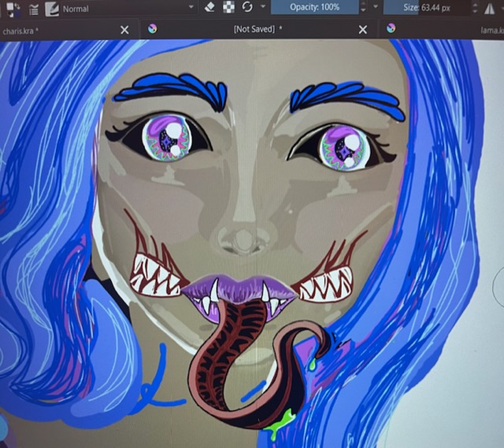504x448 pixels.
Task: Expand the dropdown arrow after Opacity
Action: [376, 7]
